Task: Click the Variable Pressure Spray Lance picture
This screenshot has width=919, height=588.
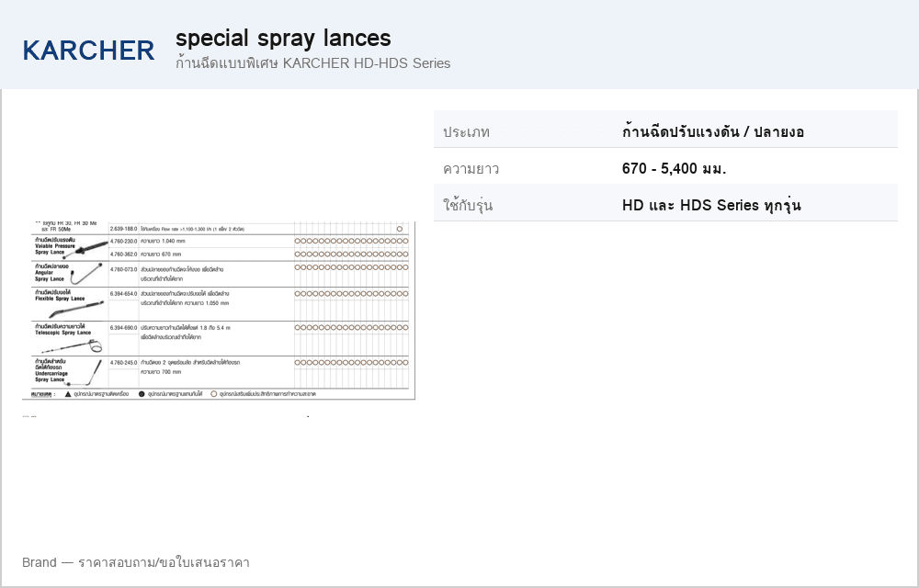Action: 86,248
